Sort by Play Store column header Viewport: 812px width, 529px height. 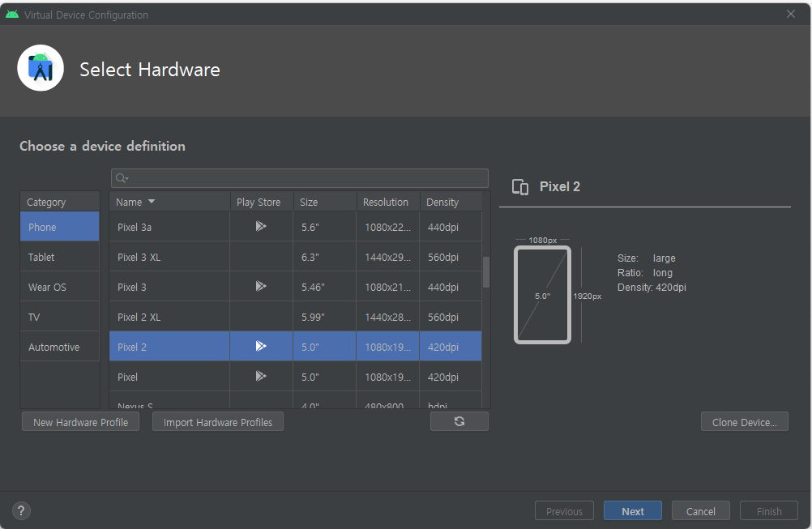[x=262, y=202]
